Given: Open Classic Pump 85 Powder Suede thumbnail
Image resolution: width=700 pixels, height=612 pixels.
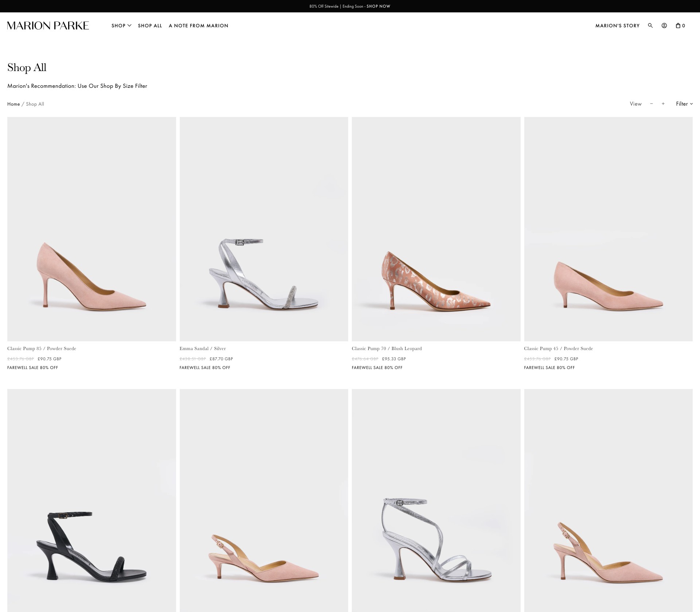Looking at the screenshot, I should 92,229.
